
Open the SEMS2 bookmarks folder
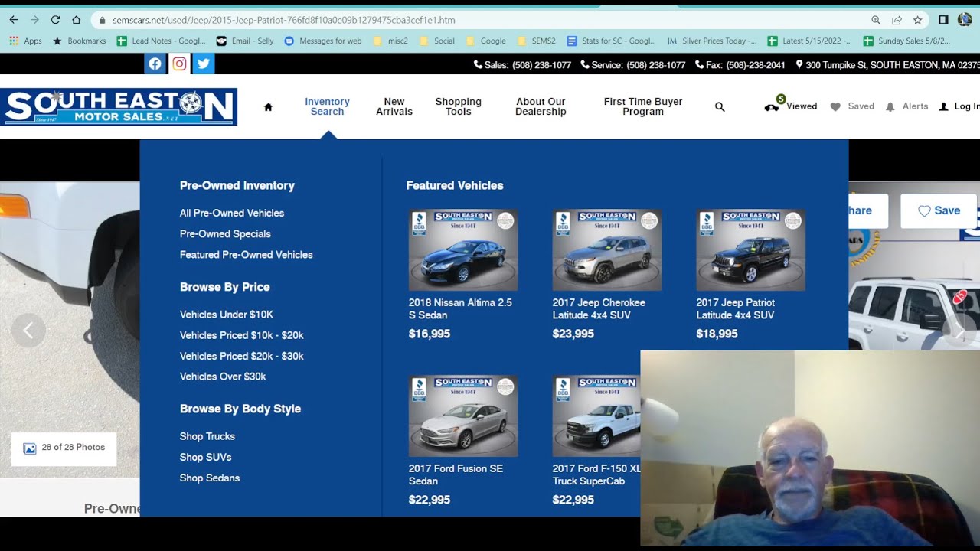coord(537,41)
